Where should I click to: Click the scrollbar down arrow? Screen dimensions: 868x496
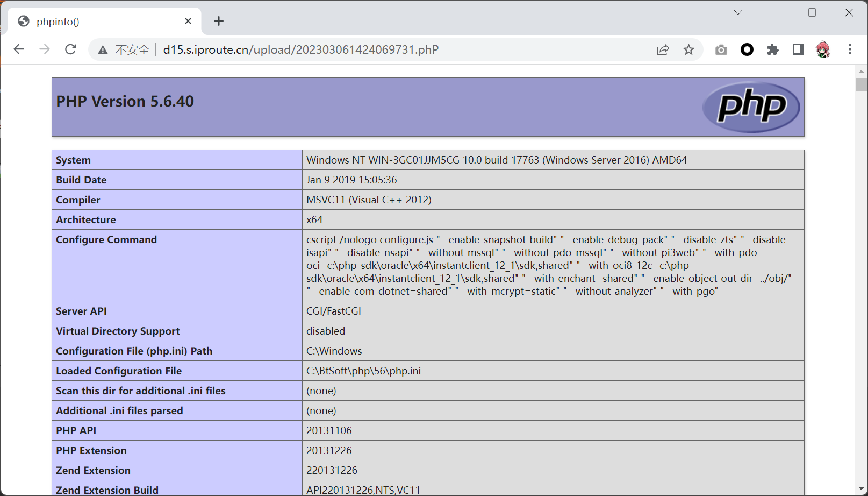[x=861, y=488]
